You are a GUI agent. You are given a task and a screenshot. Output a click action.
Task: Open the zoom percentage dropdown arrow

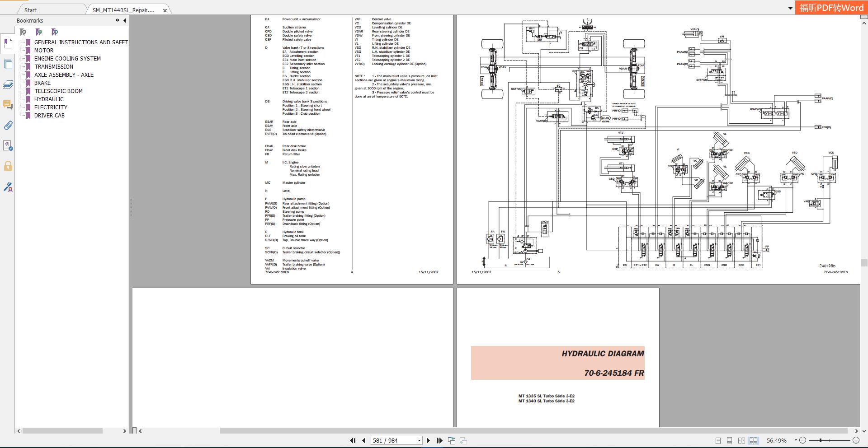pos(795,440)
